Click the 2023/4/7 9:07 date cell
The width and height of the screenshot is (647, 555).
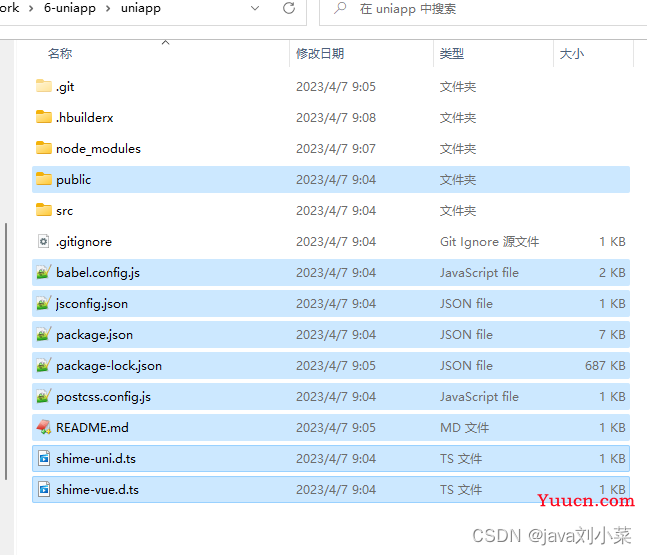click(x=336, y=149)
